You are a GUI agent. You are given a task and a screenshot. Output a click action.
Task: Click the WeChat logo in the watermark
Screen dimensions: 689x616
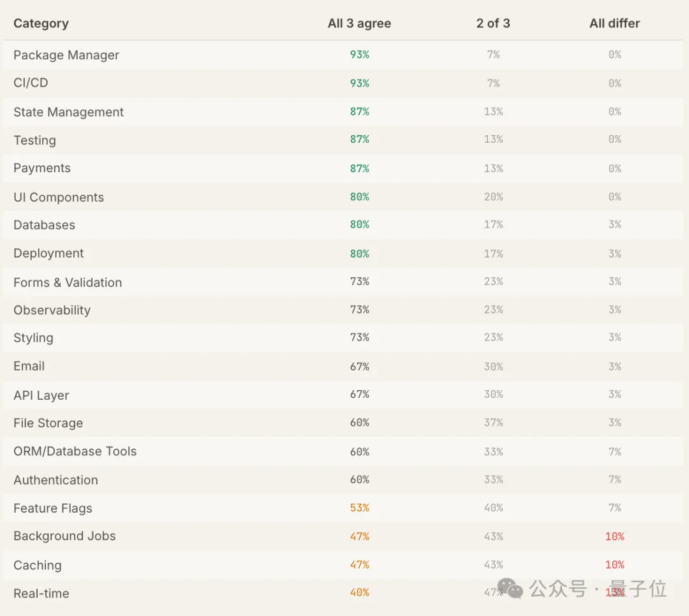(510, 589)
